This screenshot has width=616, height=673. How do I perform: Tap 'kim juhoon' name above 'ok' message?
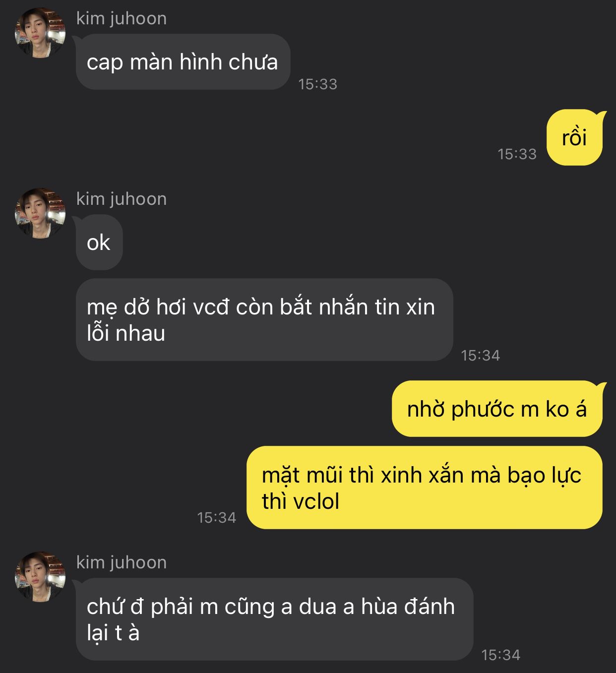122,199
